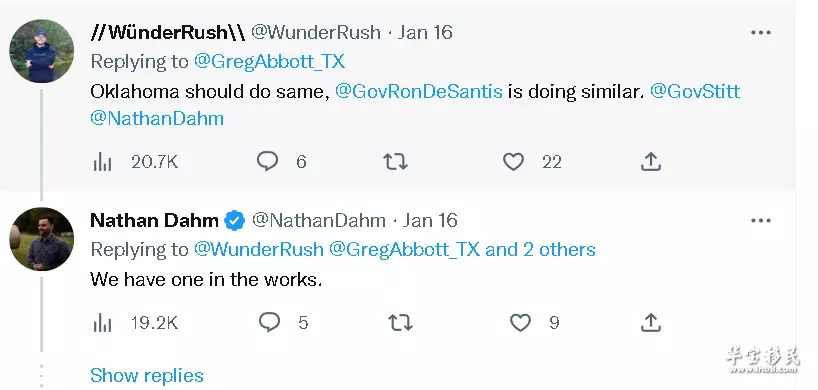The width and height of the screenshot is (818, 390).
Task: Click the @GregAbbott_TX link in the first tweet
Action: 269,62
